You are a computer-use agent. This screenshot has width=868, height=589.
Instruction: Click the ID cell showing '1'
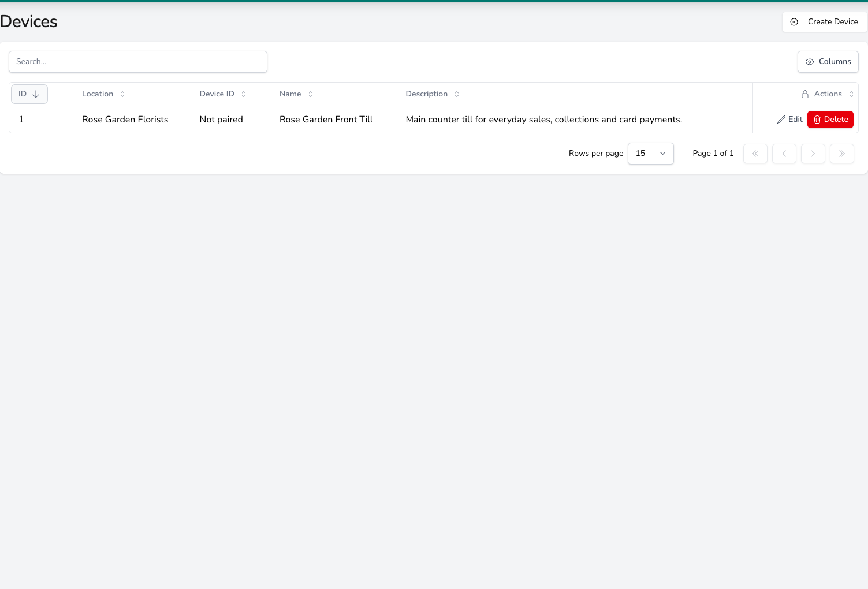pyautogui.click(x=21, y=120)
